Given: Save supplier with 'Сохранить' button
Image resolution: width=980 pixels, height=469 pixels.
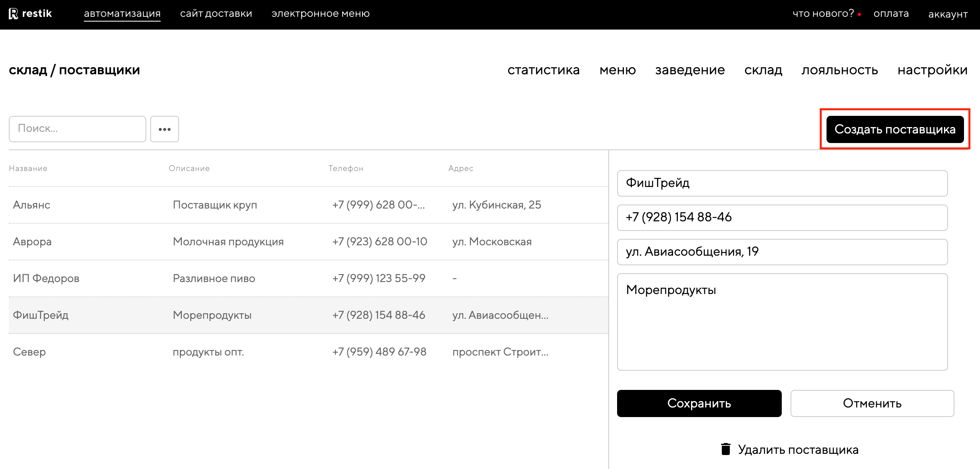Looking at the screenshot, I should pos(699,403).
